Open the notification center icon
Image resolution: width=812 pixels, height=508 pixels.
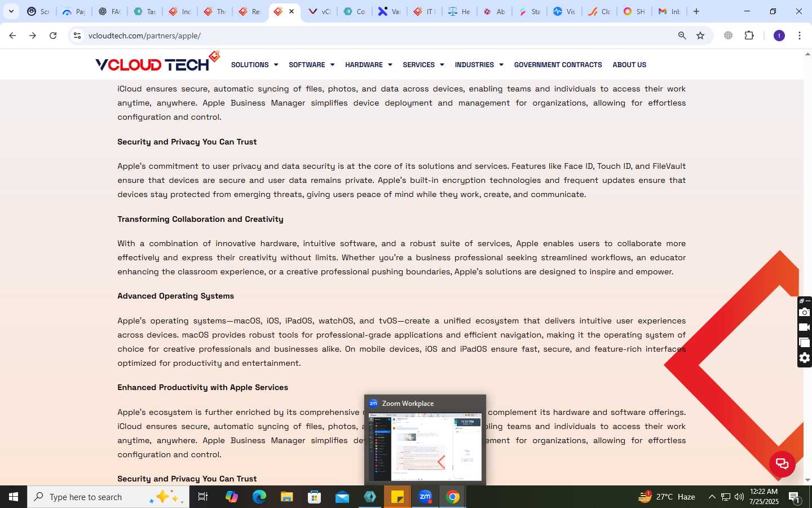pyautogui.click(x=794, y=497)
